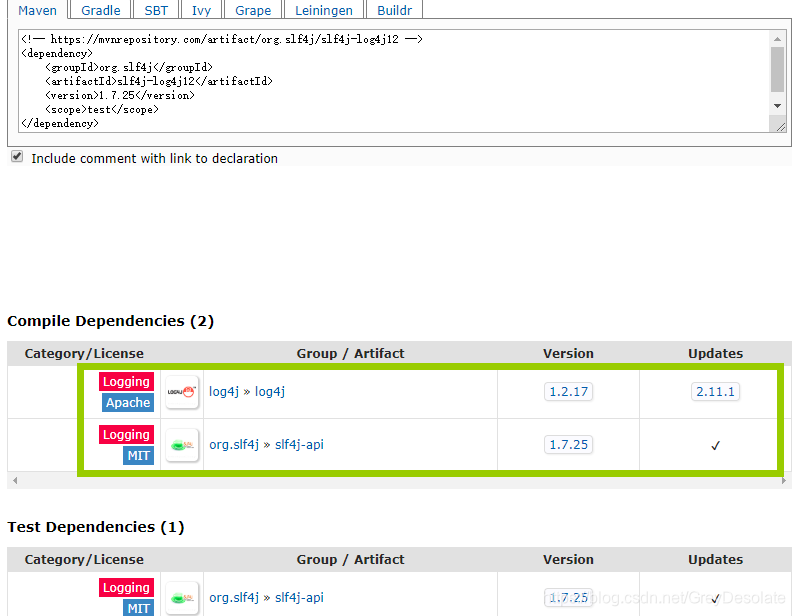Viewport: 795px width, 616px height.
Task: Switch to the SBT tab
Action: (x=156, y=10)
